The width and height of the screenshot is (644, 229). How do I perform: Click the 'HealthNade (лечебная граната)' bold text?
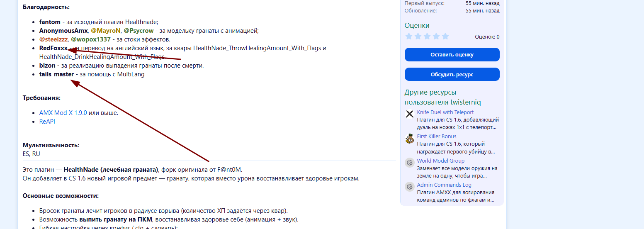(111, 170)
